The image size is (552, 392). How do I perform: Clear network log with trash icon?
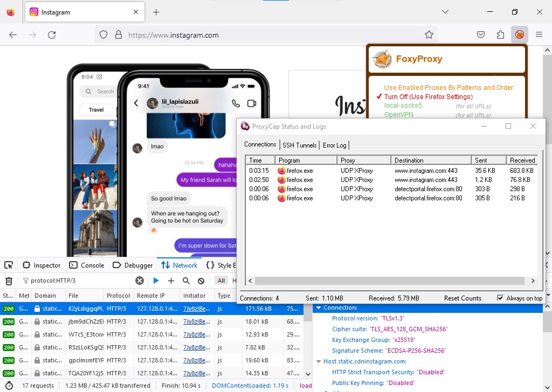point(9,281)
